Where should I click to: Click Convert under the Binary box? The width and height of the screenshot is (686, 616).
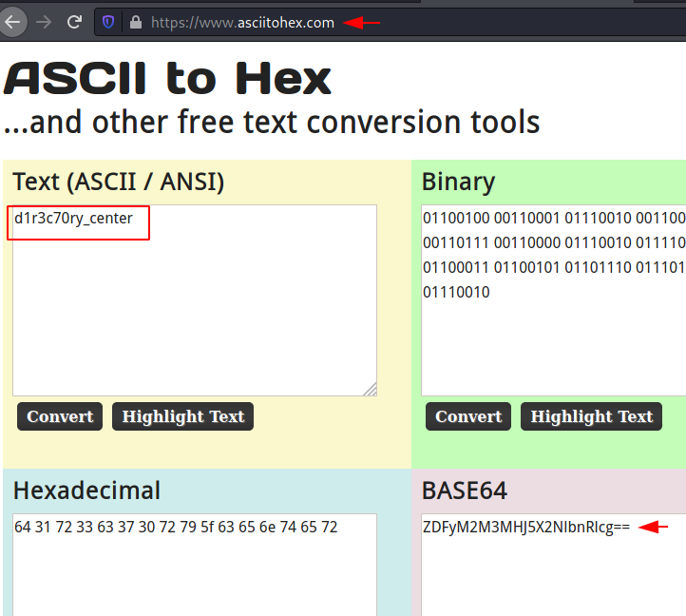pyautogui.click(x=468, y=416)
